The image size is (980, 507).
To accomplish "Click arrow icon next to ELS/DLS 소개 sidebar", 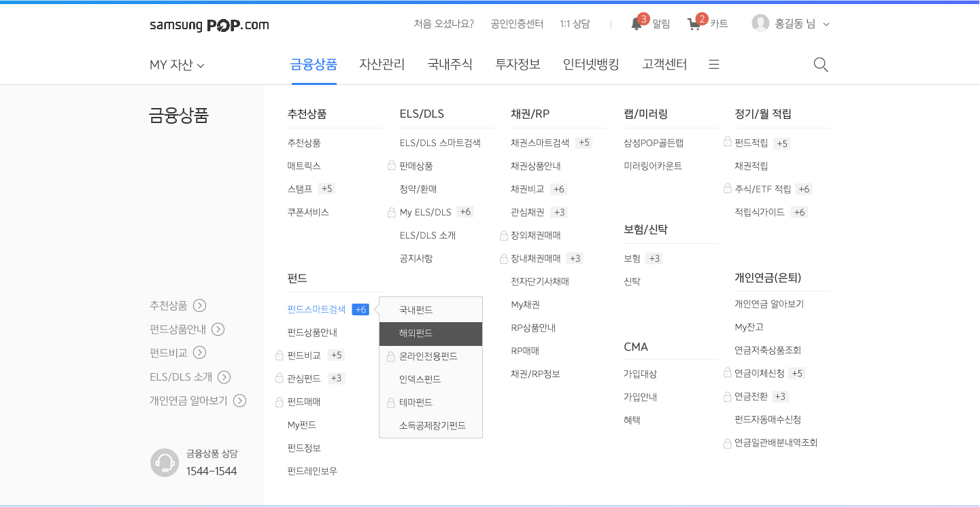I will pos(224,377).
